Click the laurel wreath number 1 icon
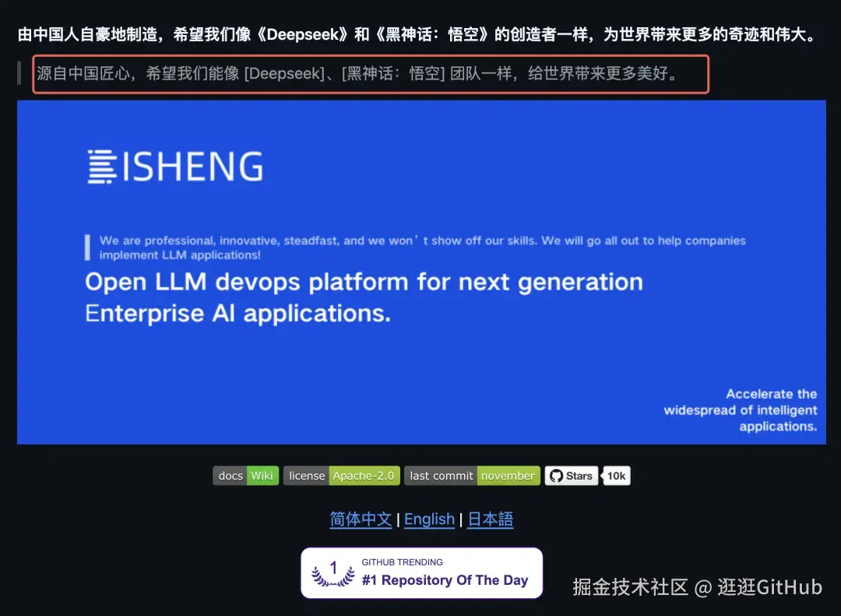The width and height of the screenshot is (841, 616). [333, 573]
